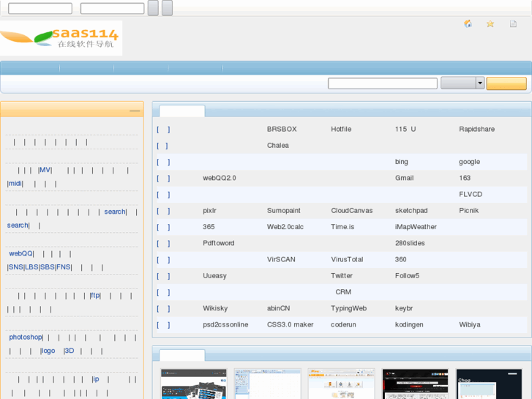Viewport: 532px width, 399px height.
Task: Select the white tab above the software list
Action: pyautogui.click(x=182, y=111)
